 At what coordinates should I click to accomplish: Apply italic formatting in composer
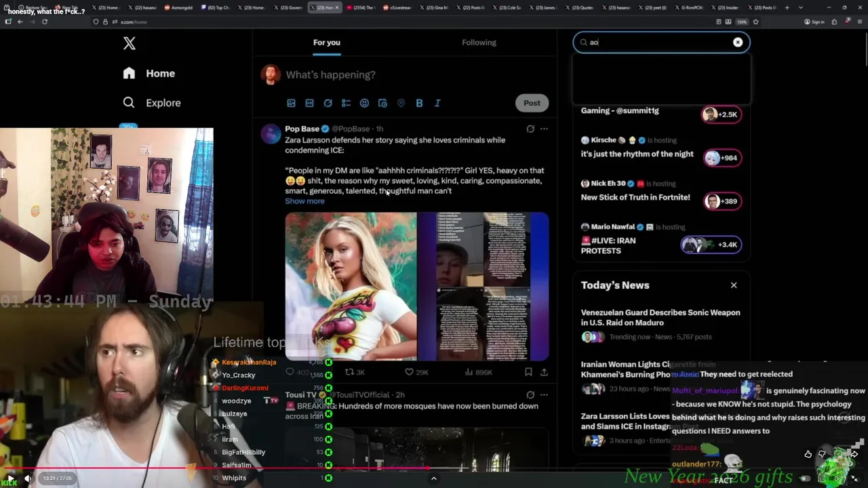437,103
